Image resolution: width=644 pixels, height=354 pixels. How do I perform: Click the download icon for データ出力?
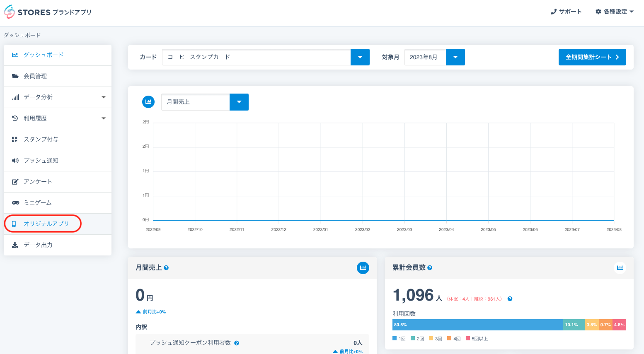coord(15,245)
